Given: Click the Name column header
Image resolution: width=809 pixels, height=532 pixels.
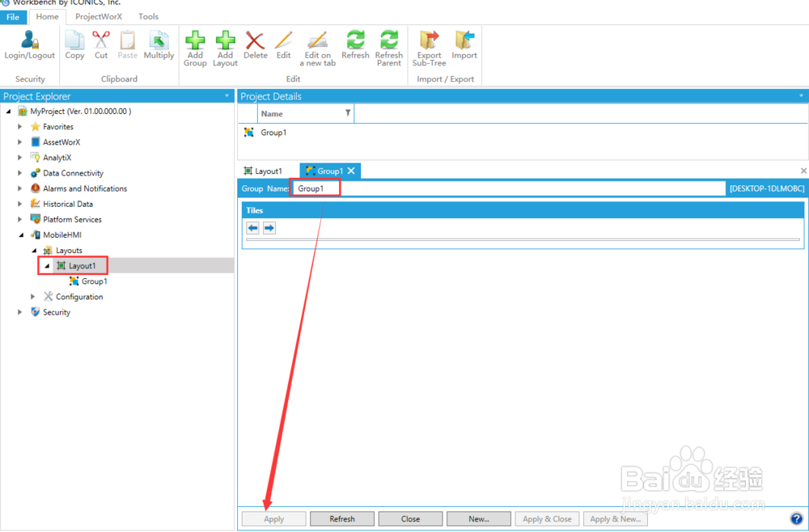Looking at the screenshot, I should tap(306, 113).
